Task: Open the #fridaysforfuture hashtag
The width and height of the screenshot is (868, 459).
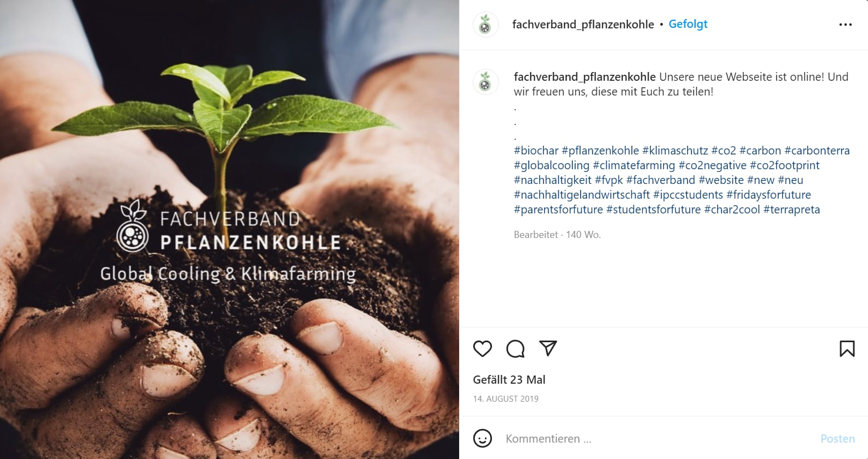Action: point(769,195)
